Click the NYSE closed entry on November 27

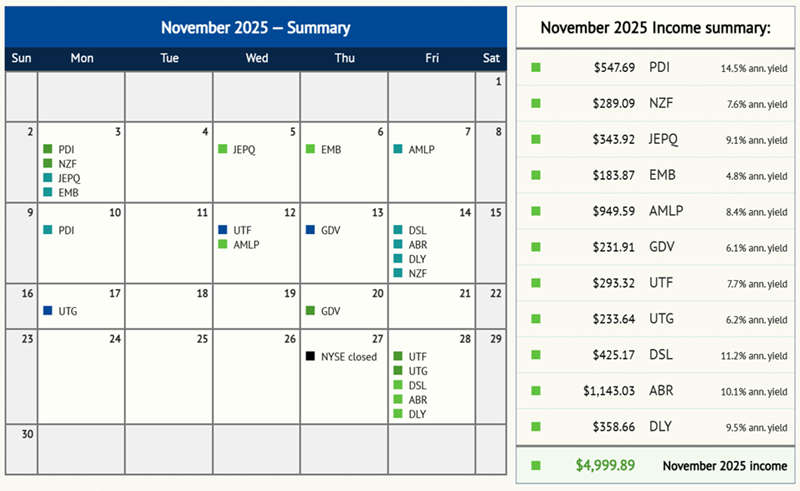pos(348,356)
